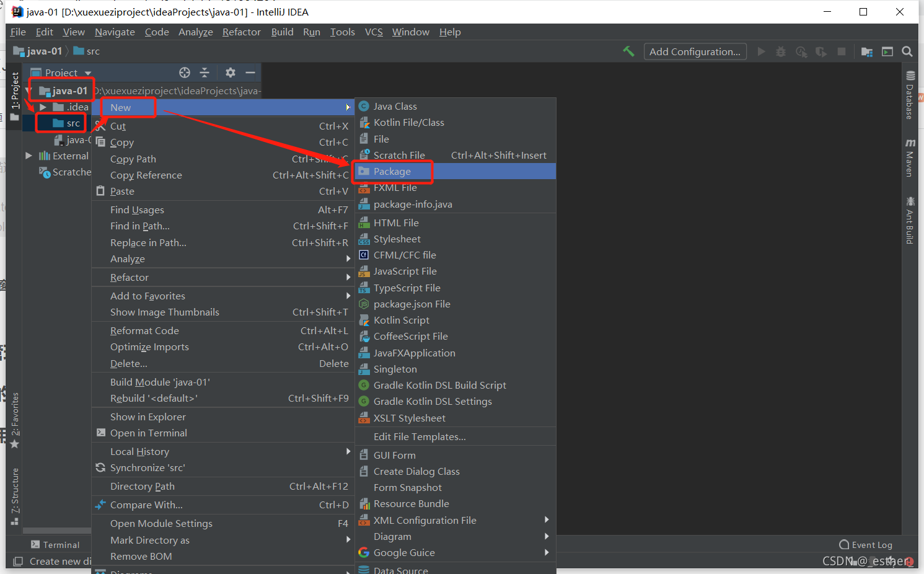Select GUI Form in the New submenu
Screen dimensions: 924x574
click(x=455, y=455)
